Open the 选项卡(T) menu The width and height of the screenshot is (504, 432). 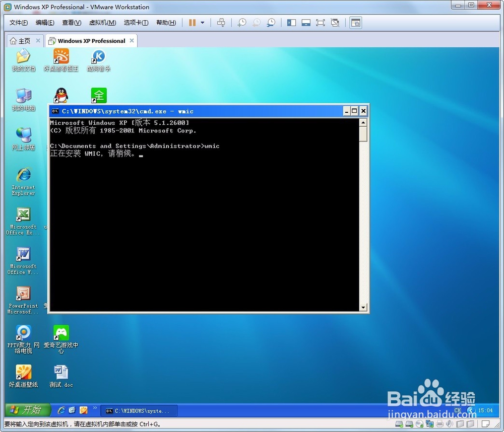pyautogui.click(x=136, y=23)
